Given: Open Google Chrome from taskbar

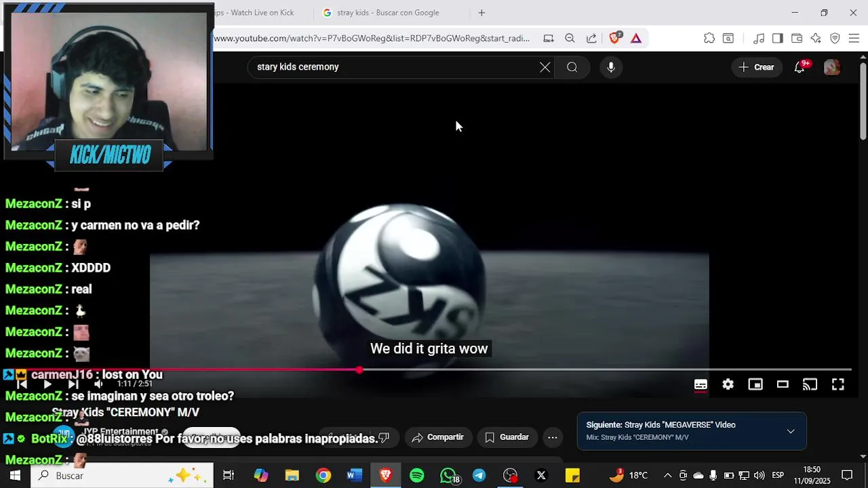Looking at the screenshot, I should (x=323, y=475).
